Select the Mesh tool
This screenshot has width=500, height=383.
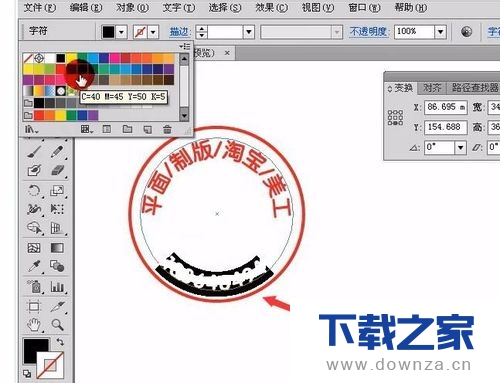pos(34,248)
